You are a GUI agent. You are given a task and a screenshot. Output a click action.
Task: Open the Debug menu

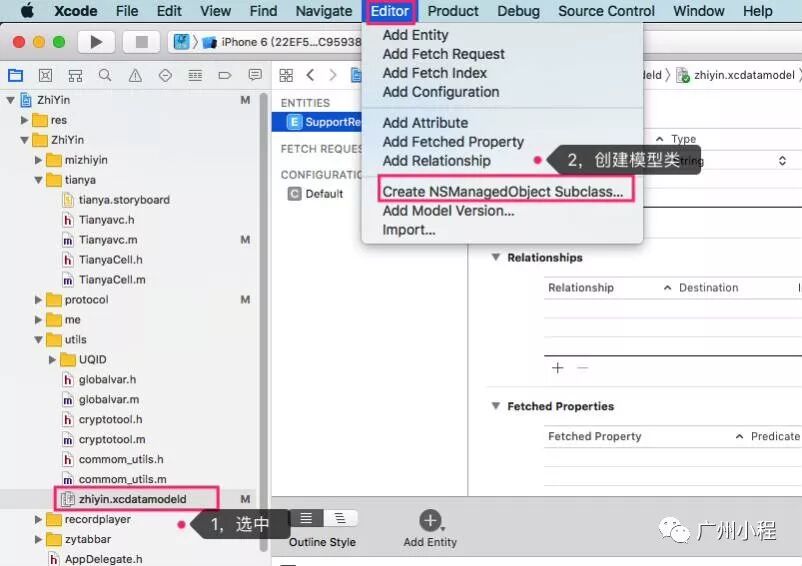(518, 11)
